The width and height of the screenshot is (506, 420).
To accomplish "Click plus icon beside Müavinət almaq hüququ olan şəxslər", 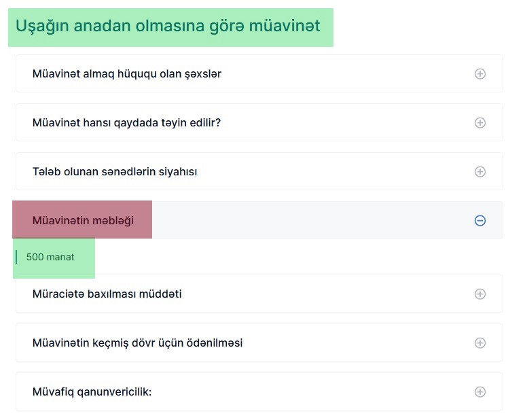I will (x=480, y=74).
